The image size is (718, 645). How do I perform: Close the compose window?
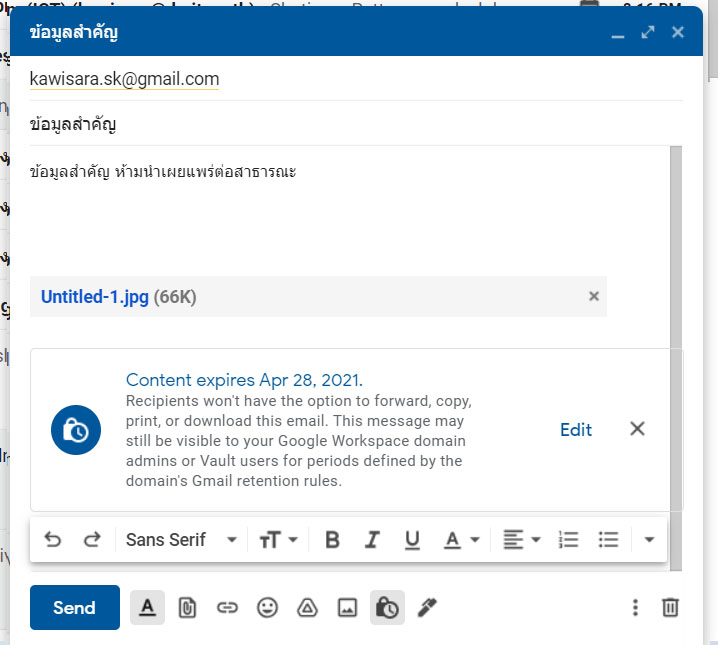[678, 32]
